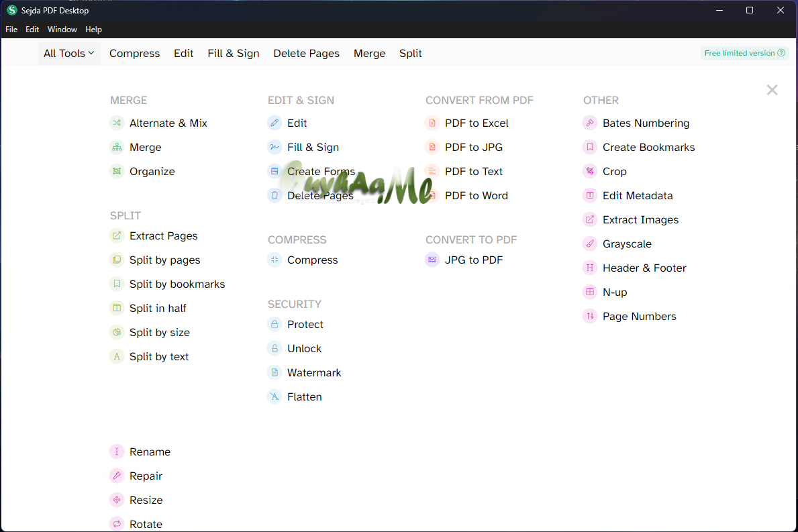Click the Create Forms icon

tap(275, 171)
